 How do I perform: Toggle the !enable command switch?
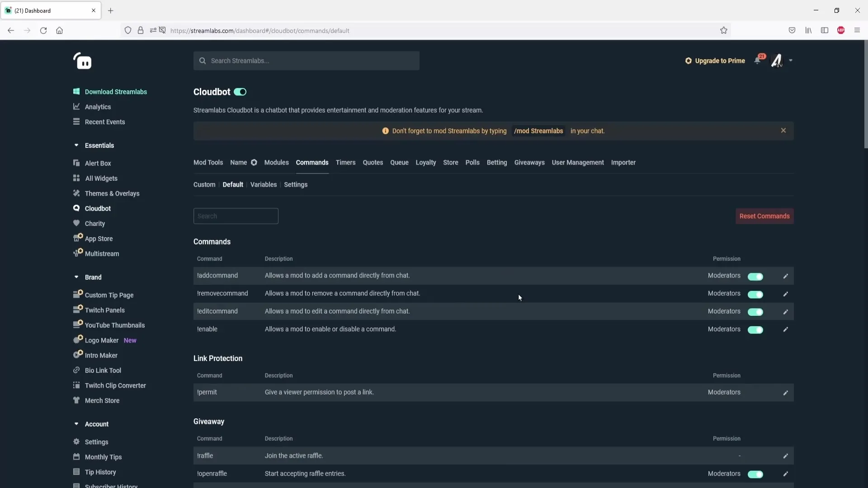click(755, 330)
